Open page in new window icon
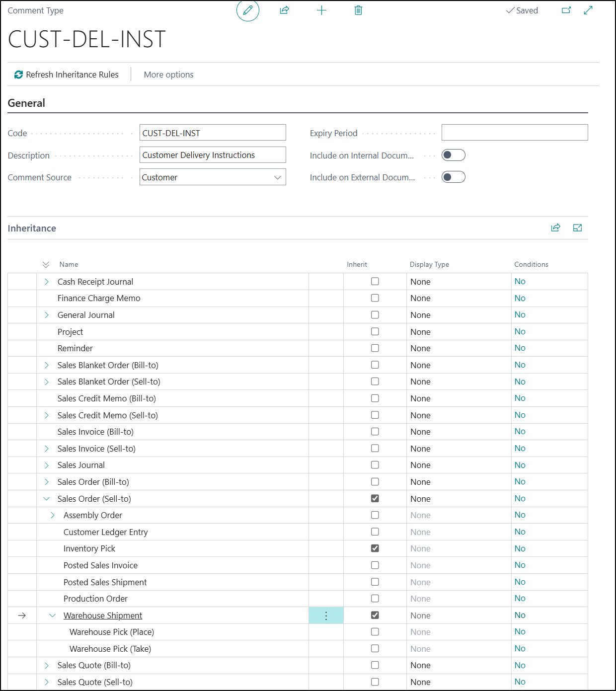The height and width of the screenshot is (691, 616). (x=566, y=10)
